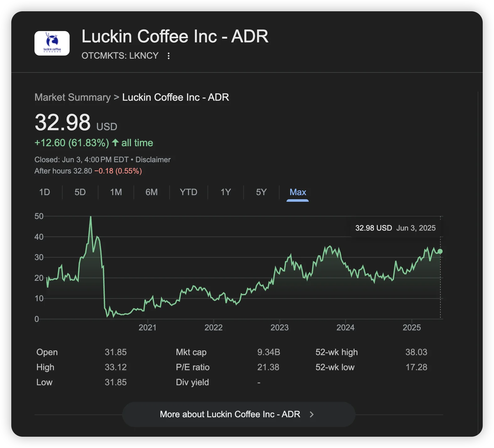Show the 1Y chart range
This screenshot has height=448, width=494.
tap(226, 192)
